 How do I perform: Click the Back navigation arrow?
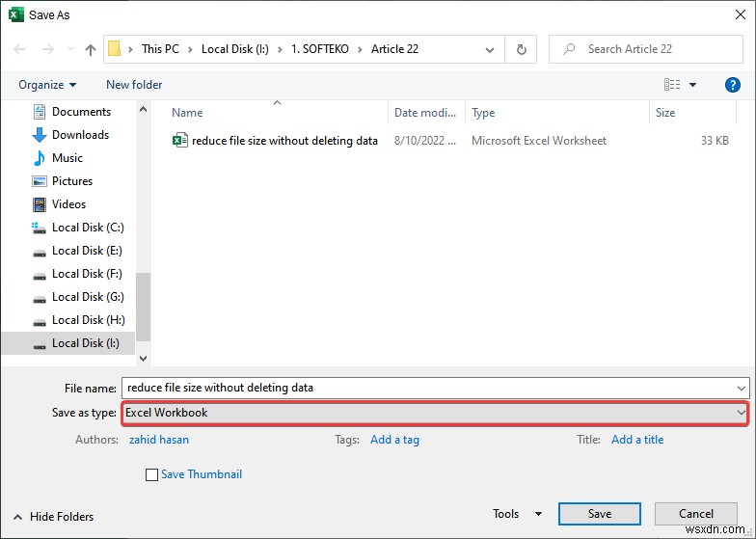tap(19, 49)
